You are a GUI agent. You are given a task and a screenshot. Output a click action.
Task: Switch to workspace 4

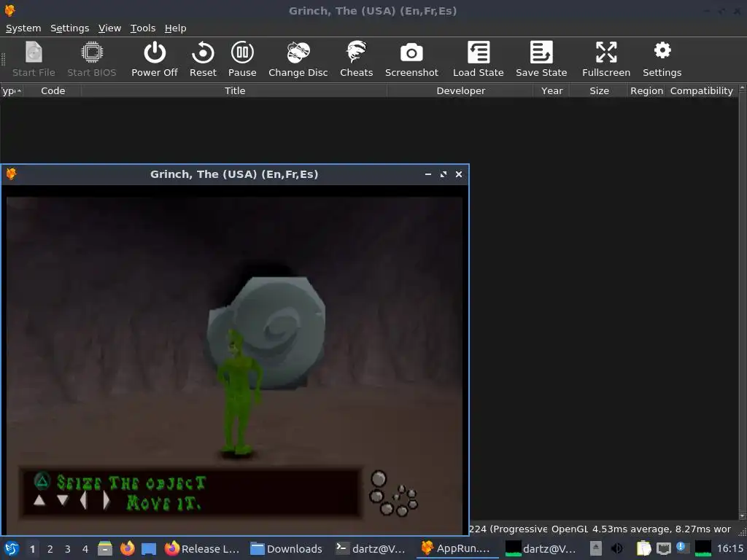(85, 549)
